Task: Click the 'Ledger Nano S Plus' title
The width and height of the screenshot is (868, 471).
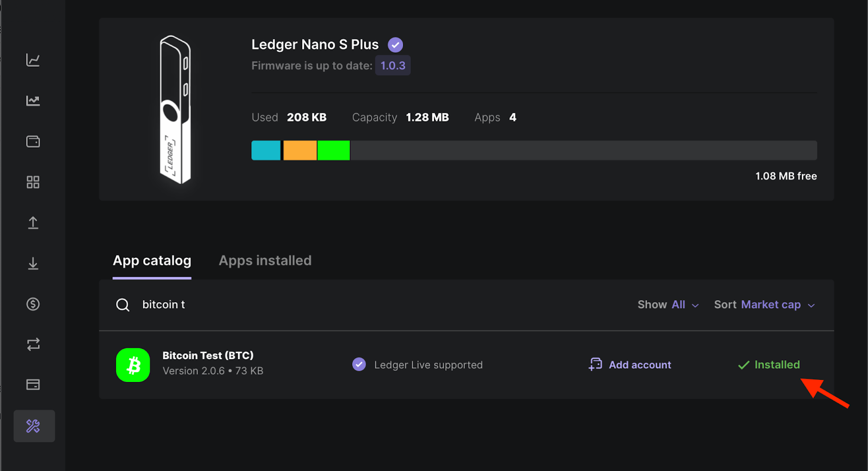Action: pyautogui.click(x=315, y=44)
